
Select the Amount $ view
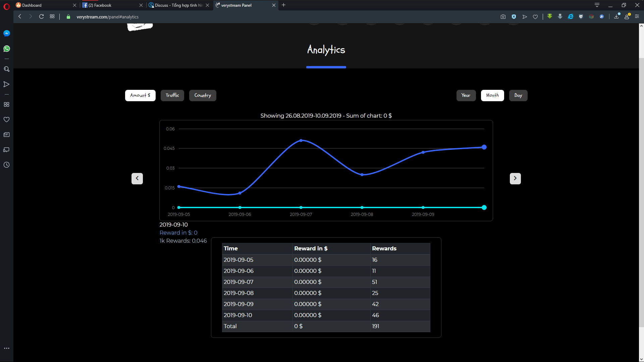click(140, 96)
